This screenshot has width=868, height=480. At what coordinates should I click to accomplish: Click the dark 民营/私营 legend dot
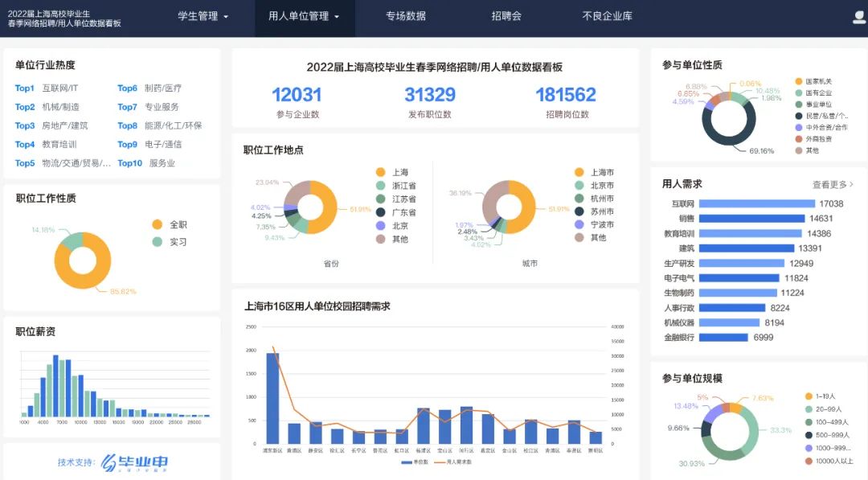[798, 116]
